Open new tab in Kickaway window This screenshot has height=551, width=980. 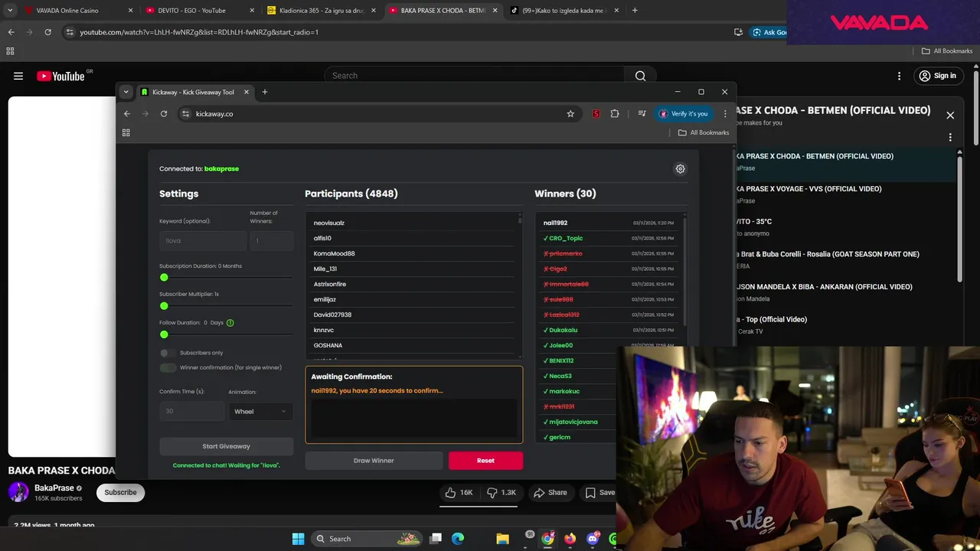(265, 92)
